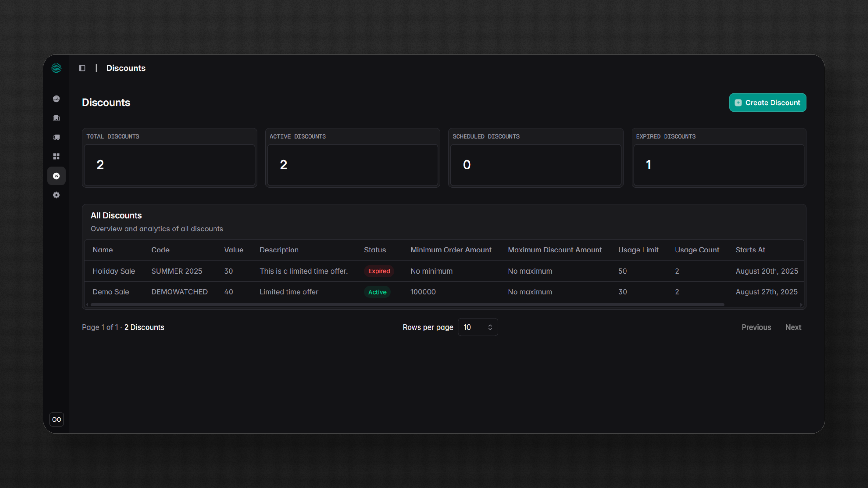The image size is (868, 488).
Task: Click the Name column header
Action: tap(103, 250)
